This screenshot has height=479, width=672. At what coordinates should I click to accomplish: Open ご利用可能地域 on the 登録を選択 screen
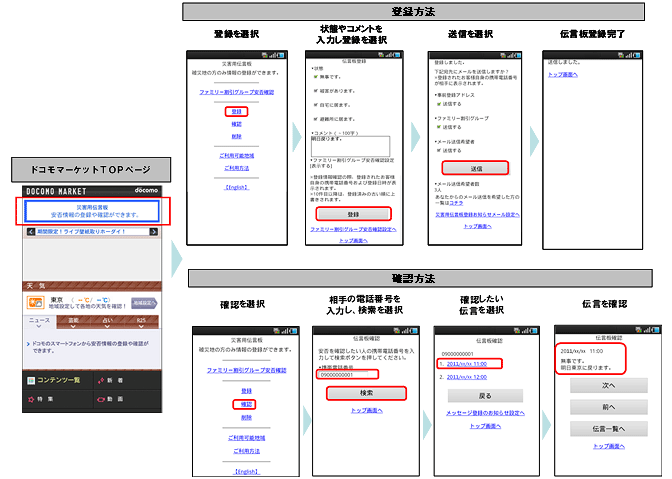237,156
